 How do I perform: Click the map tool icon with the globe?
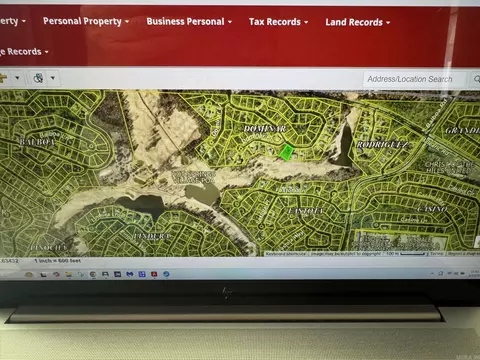38,78
